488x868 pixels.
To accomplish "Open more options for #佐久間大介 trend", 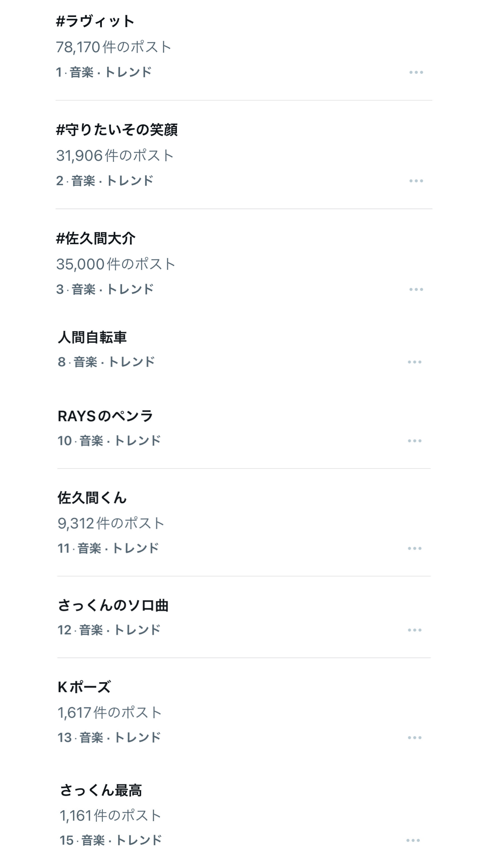I will 416,289.
